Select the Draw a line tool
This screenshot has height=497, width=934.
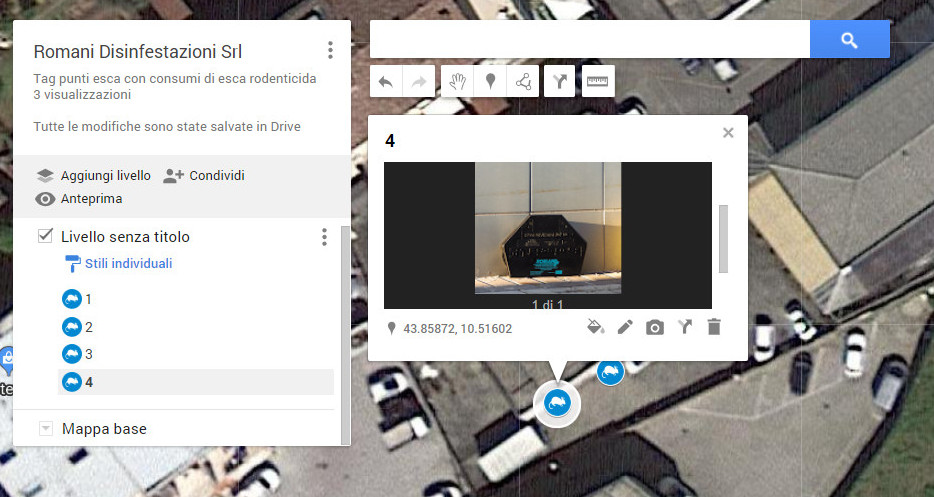click(x=524, y=82)
